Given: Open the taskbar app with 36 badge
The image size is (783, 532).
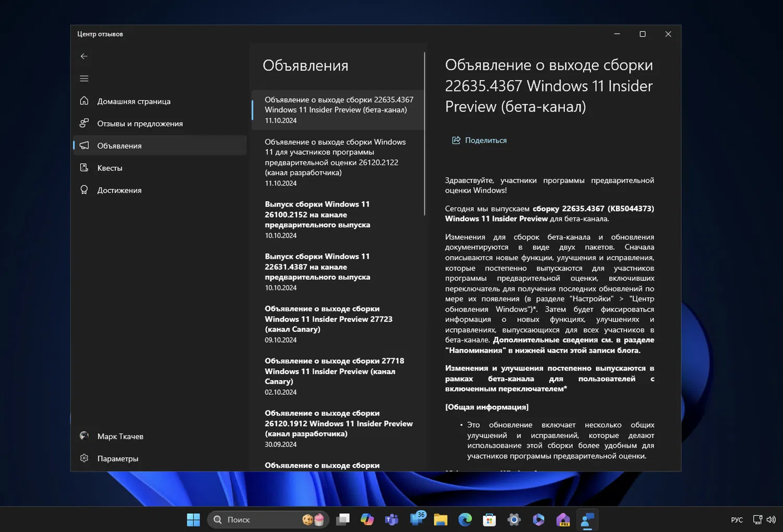Looking at the screenshot, I should tap(417, 519).
